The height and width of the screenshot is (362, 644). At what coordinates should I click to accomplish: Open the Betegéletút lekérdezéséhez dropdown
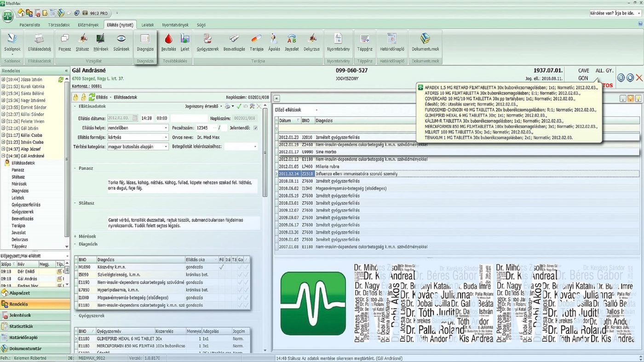click(x=241, y=147)
